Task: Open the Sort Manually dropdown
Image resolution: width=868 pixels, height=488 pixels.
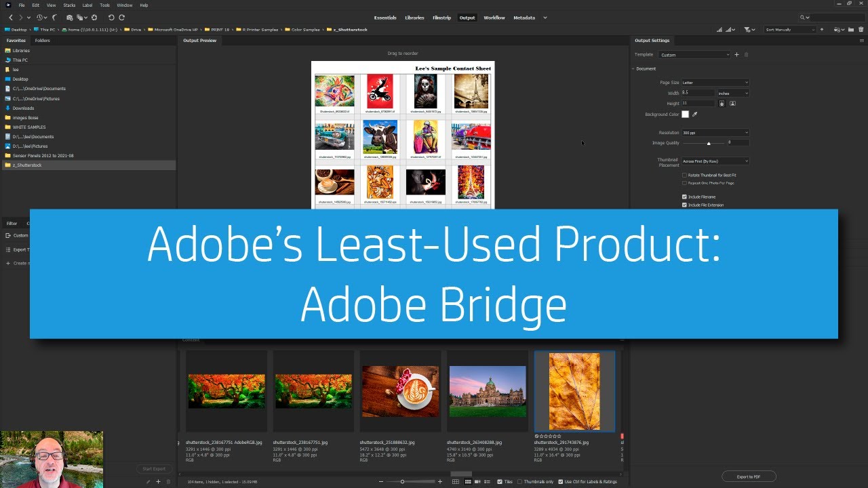Action: (790, 30)
